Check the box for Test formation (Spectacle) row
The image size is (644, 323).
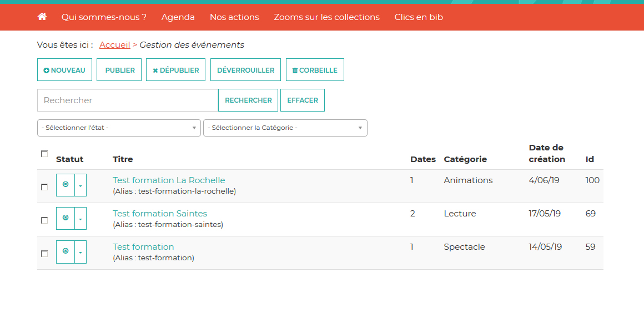click(44, 254)
